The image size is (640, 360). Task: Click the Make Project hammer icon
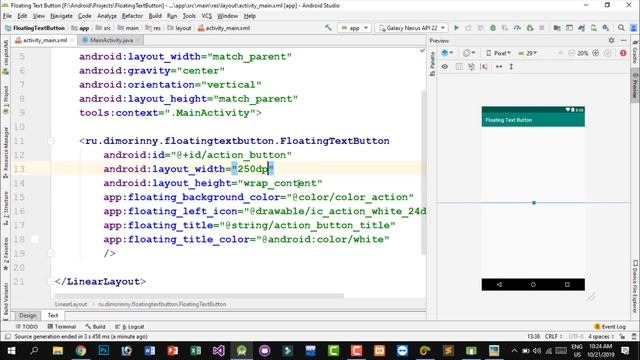pyautogui.click(x=328, y=28)
